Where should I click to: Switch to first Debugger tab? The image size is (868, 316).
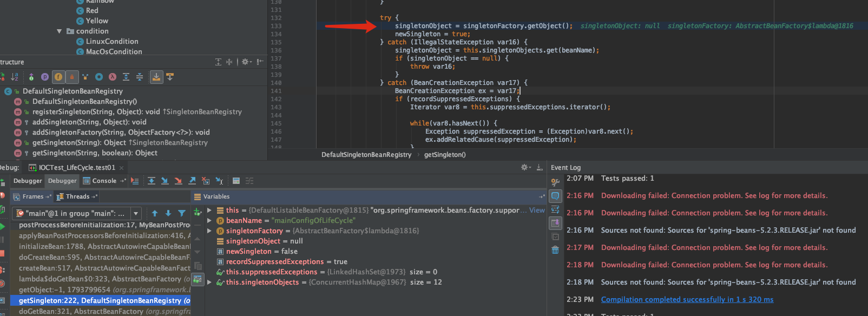pyautogui.click(x=28, y=181)
